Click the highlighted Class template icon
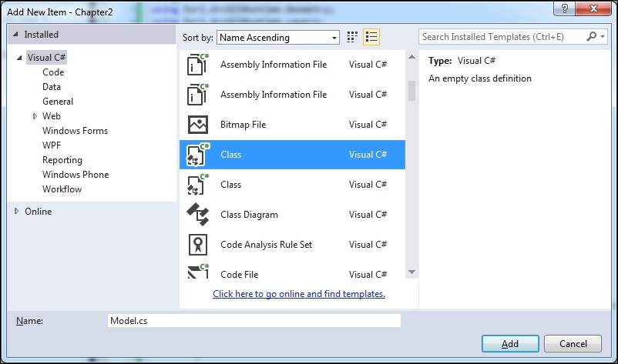Viewport: 618px width, 364px height. click(x=197, y=155)
